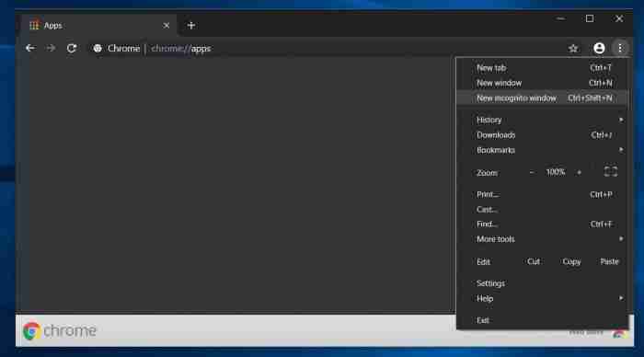Choose New window from the menu
Image resolution: width=644 pixels, height=357 pixels.
click(542, 83)
